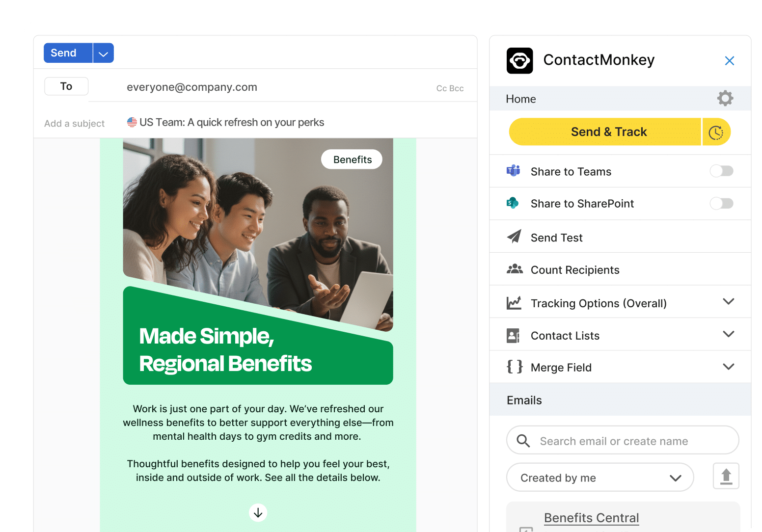Click the Cc Bcc link
This screenshot has height=532, width=762.
[x=450, y=88]
